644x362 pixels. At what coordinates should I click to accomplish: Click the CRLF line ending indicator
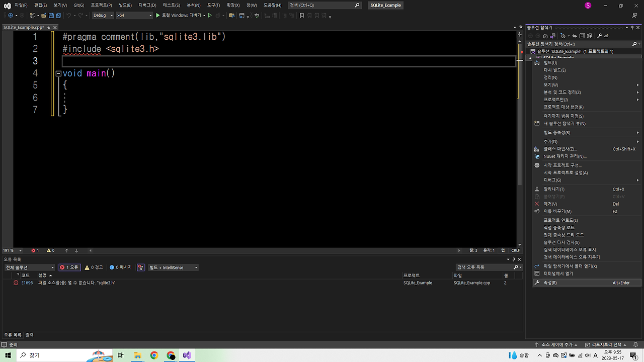tap(516, 250)
